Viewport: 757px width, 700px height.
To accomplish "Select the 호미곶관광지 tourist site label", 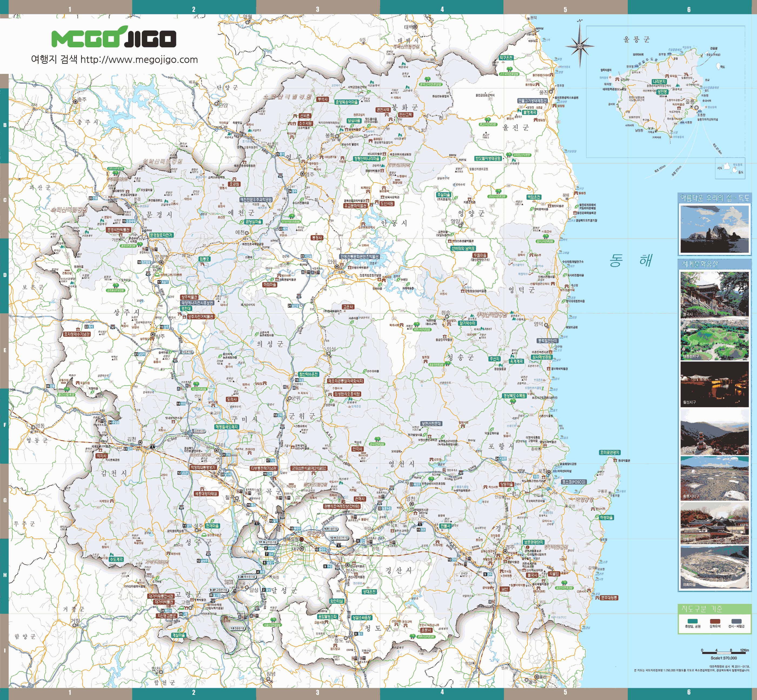I will tap(610, 452).
